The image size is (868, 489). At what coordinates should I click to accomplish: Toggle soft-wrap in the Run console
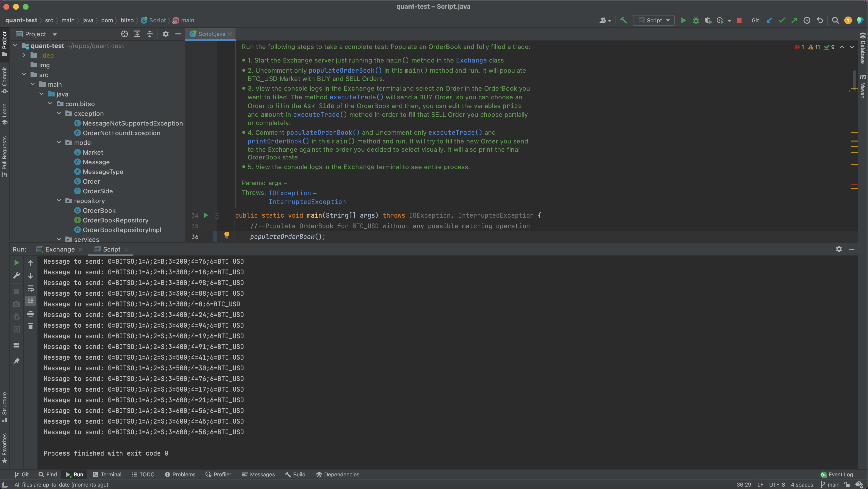(x=30, y=288)
